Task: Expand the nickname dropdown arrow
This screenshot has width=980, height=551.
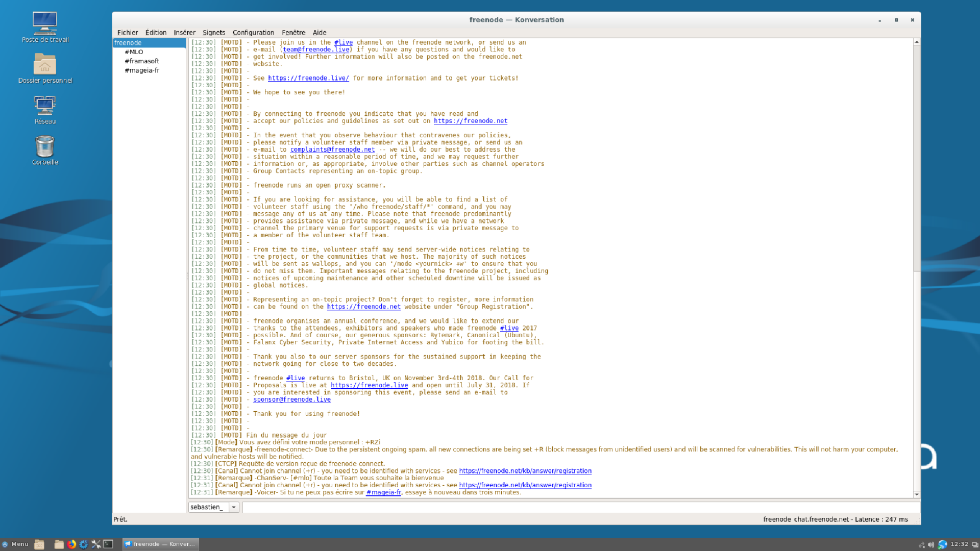Action: click(234, 507)
